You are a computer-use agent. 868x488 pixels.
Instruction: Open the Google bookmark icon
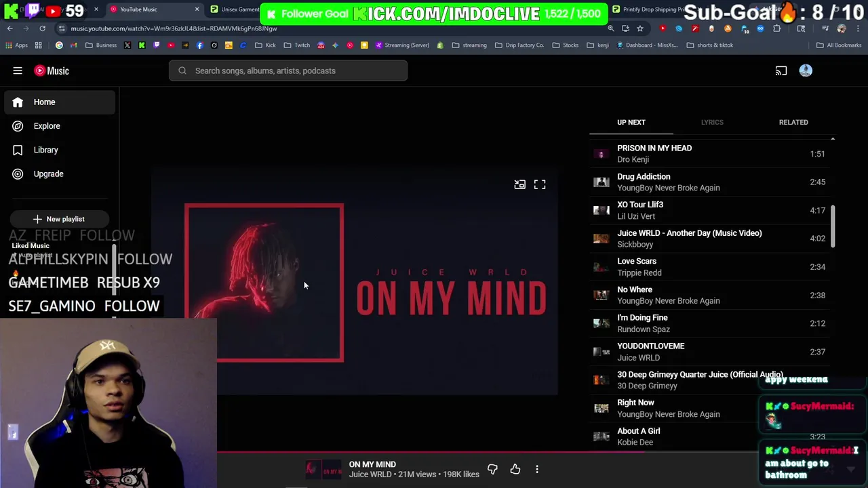[59, 45]
